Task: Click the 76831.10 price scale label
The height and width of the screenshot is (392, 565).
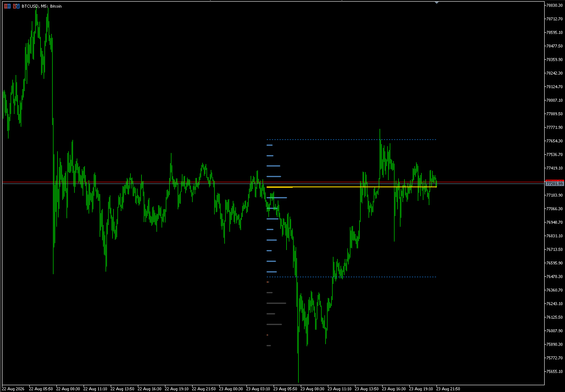Action: (x=555, y=236)
